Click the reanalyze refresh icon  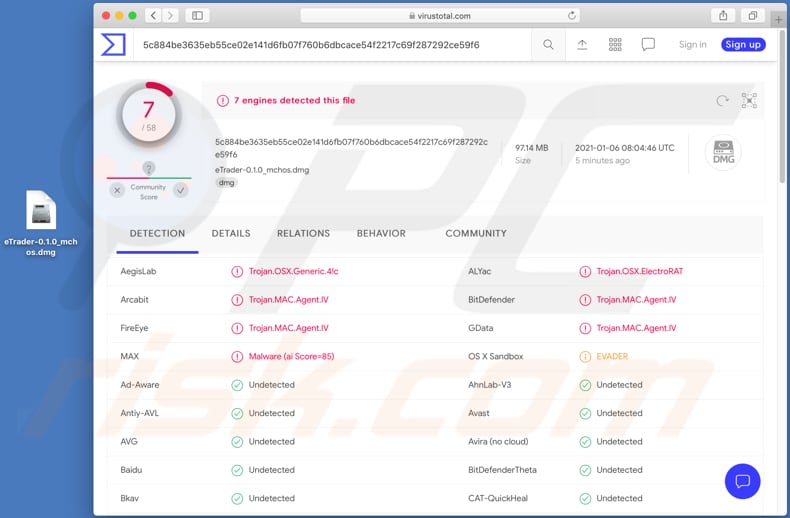pyautogui.click(x=722, y=101)
